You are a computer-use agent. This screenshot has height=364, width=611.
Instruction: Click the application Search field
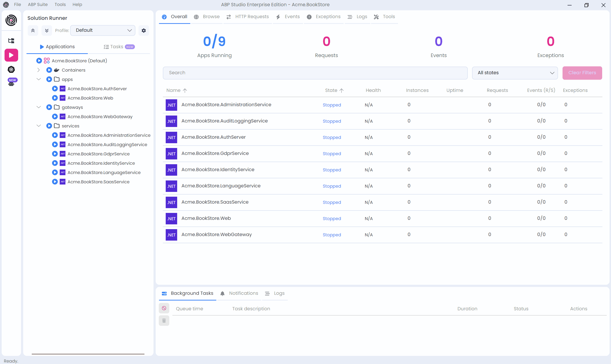[x=315, y=73]
